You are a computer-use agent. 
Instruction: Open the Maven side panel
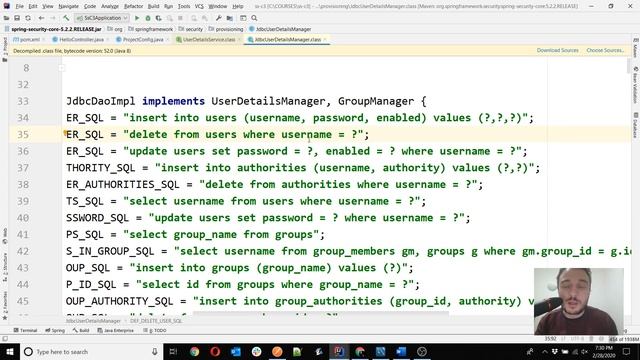point(635,48)
